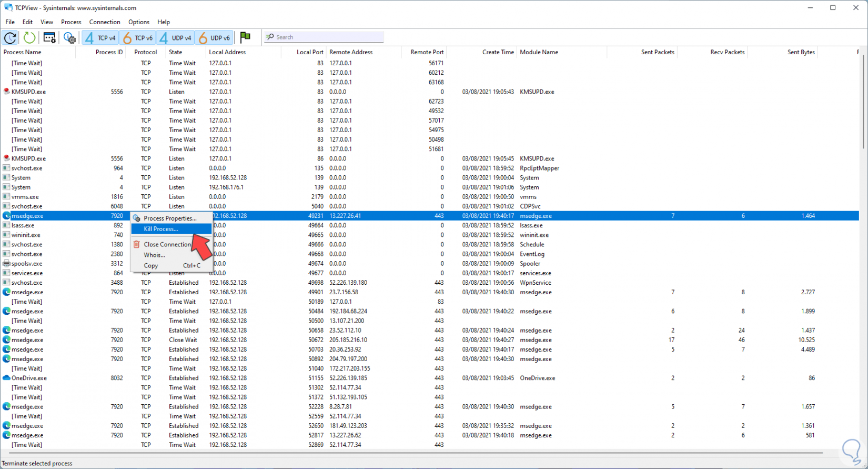Open the Connection menu
This screenshot has height=469, width=868.
(x=105, y=22)
